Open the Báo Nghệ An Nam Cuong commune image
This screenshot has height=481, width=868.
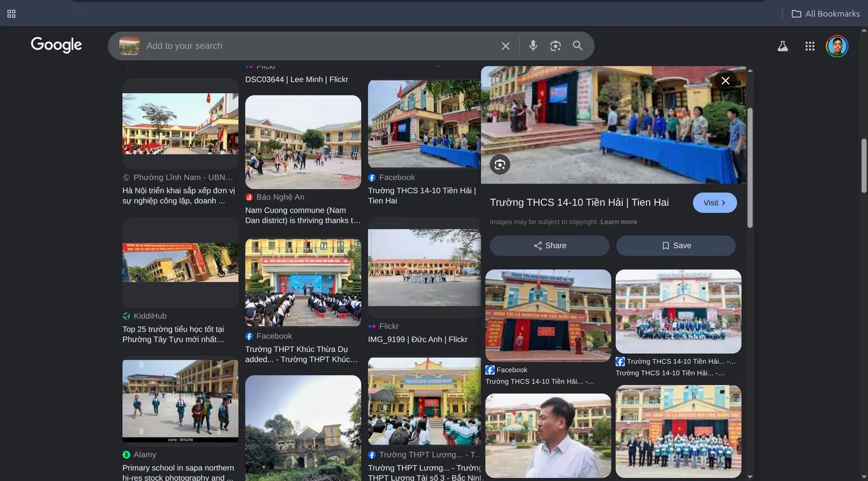point(303,142)
